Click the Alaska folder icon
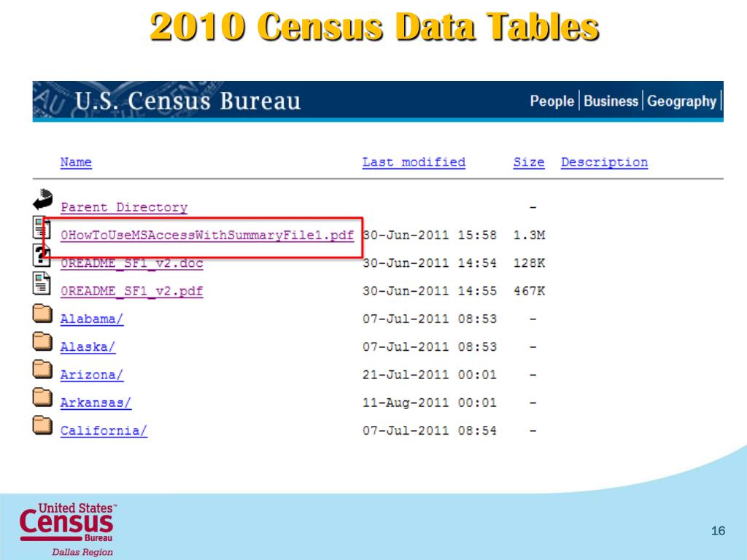This screenshot has width=747, height=560. click(x=42, y=341)
